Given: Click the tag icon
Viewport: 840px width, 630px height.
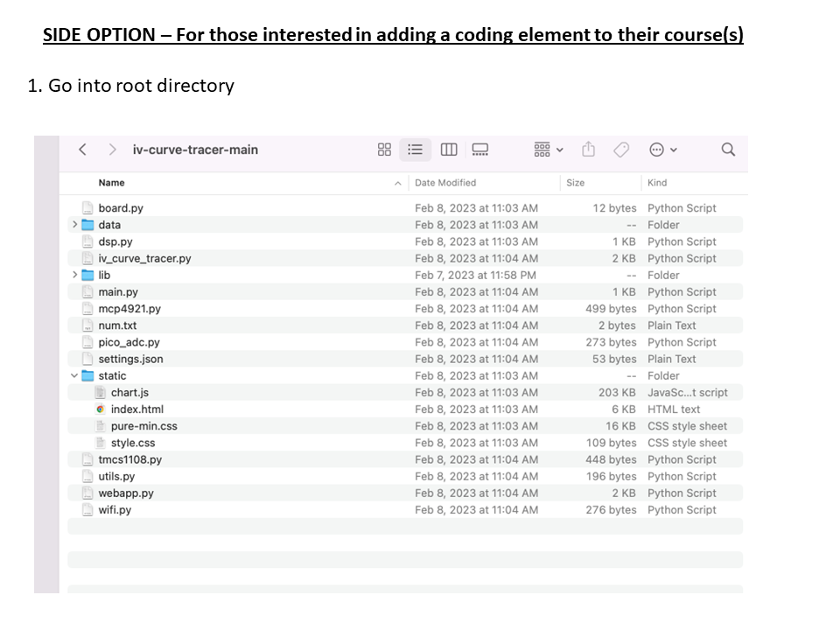Looking at the screenshot, I should tap(621, 150).
